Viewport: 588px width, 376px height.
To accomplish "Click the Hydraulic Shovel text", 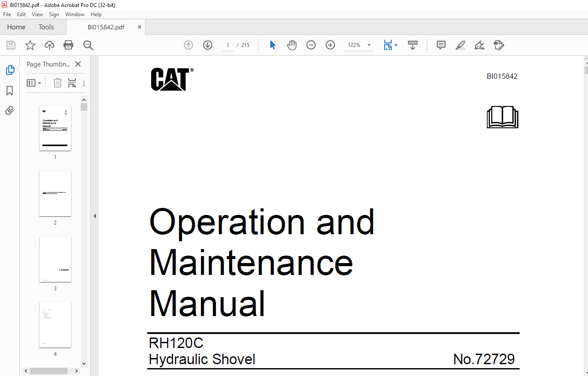I will (202, 359).
